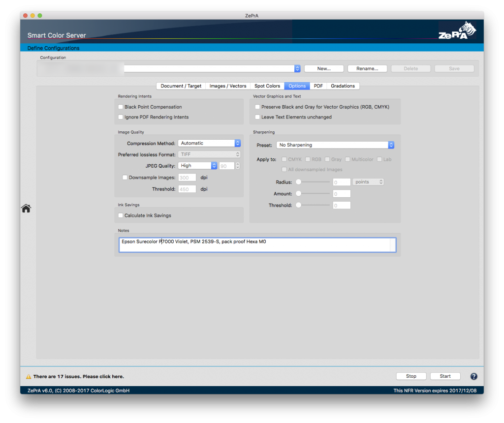Open the Compression Method dropdown

[x=209, y=143]
